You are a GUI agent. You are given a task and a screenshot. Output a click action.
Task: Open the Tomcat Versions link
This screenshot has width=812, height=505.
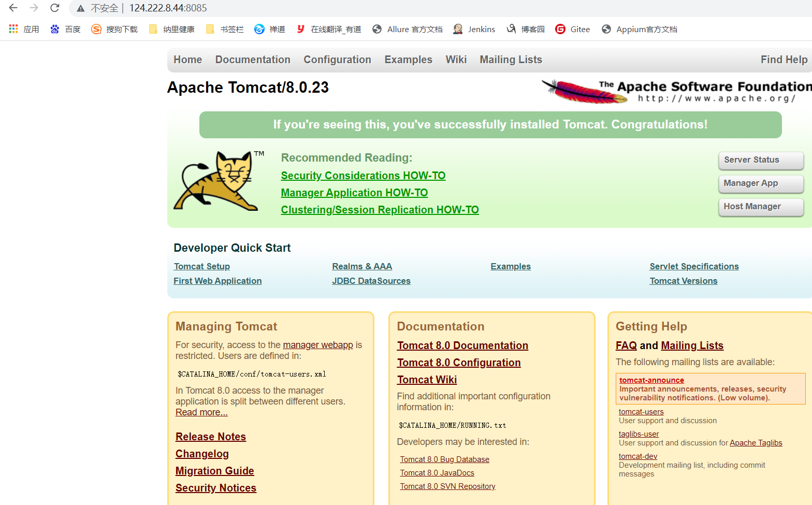point(684,281)
